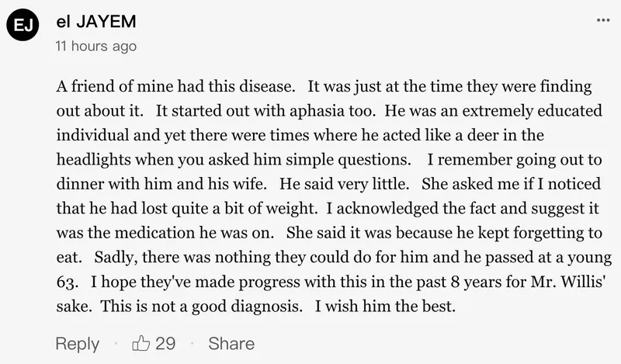Click sentence 'A friend of mine had this disease'
Viewport: 621px width, 364px height.
175,86
